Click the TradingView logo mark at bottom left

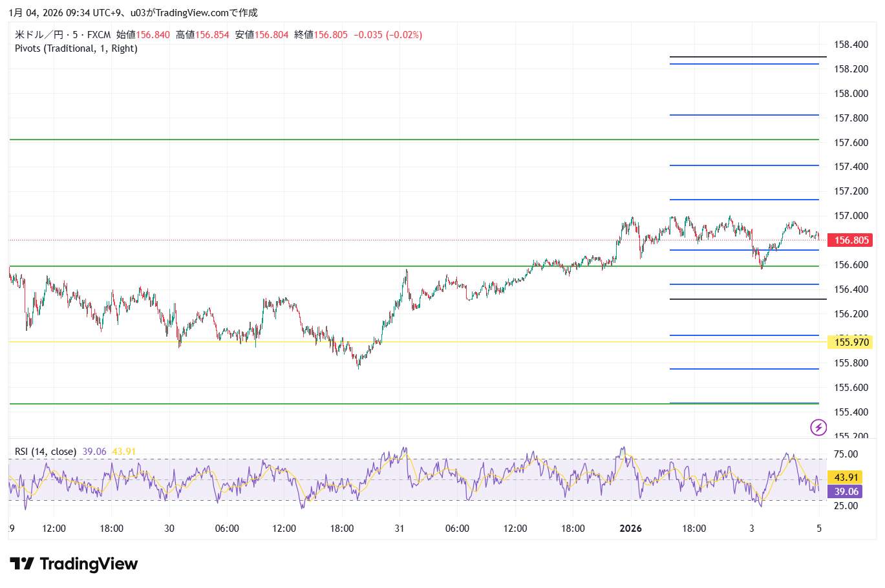click(x=21, y=564)
